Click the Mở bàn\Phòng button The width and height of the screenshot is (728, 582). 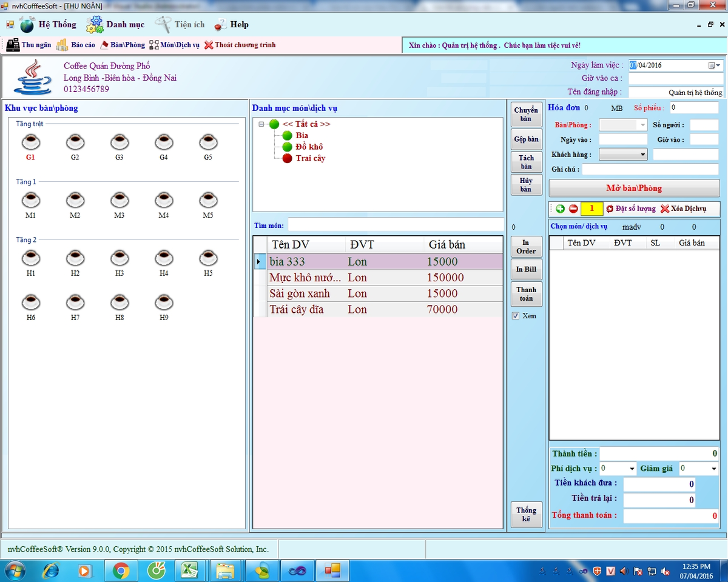[634, 188]
